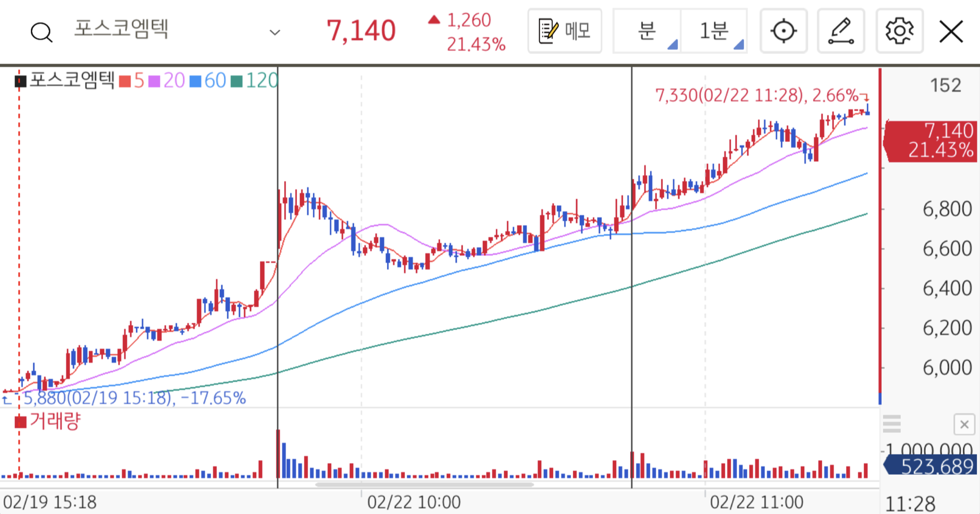980x514 pixels.
Task: Open the drawing pencil tool
Action: (841, 31)
